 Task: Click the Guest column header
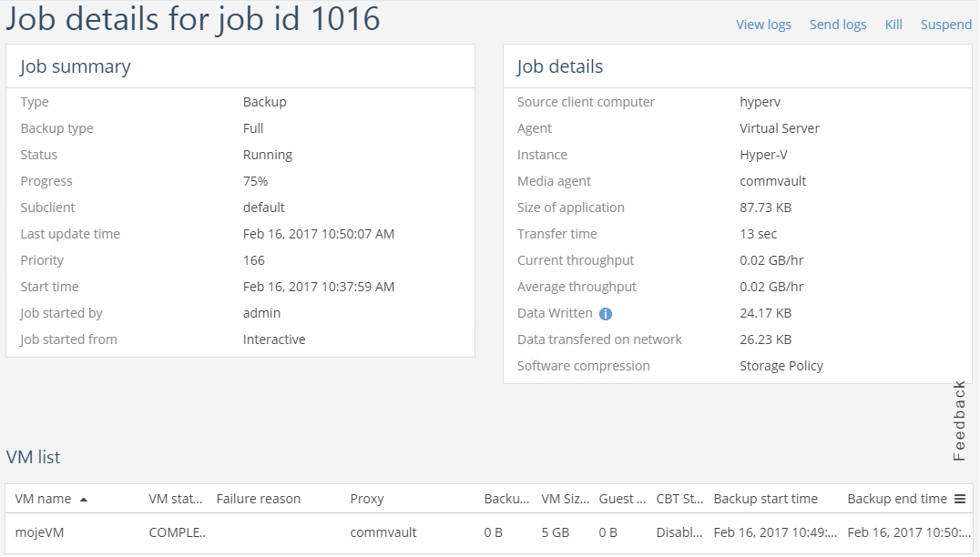point(621,499)
